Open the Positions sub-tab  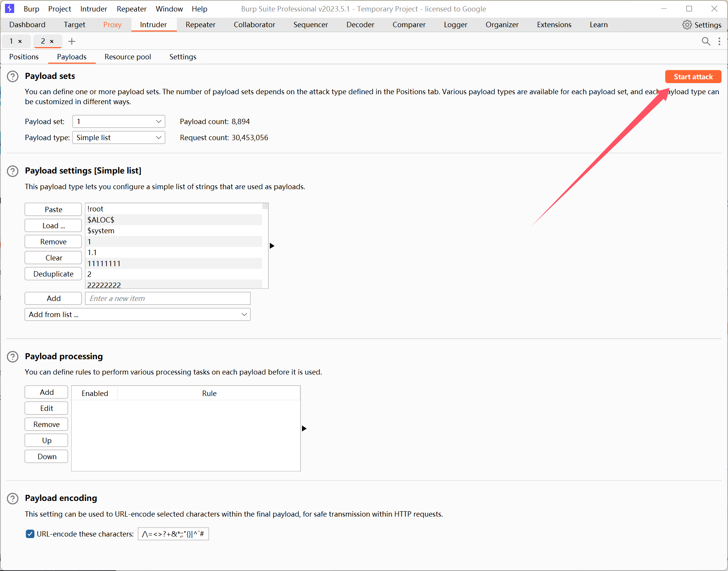click(x=24, y=57)
